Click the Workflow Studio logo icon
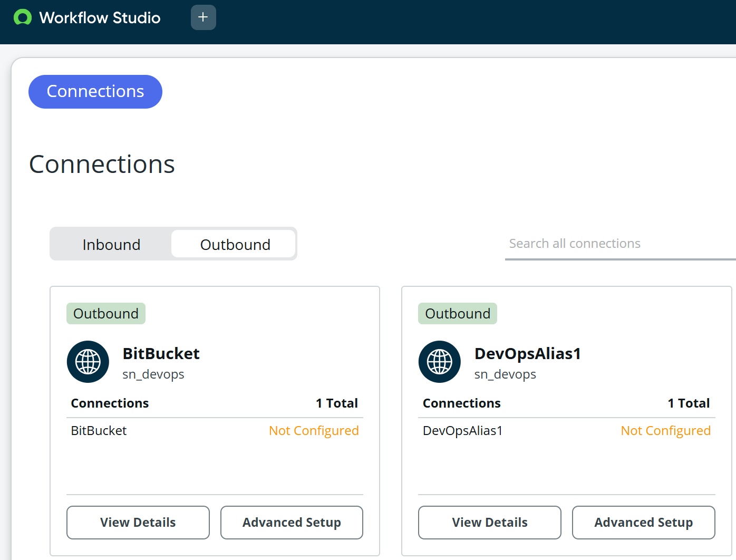Viewport: 736px width, 560px height. (23, 17)
